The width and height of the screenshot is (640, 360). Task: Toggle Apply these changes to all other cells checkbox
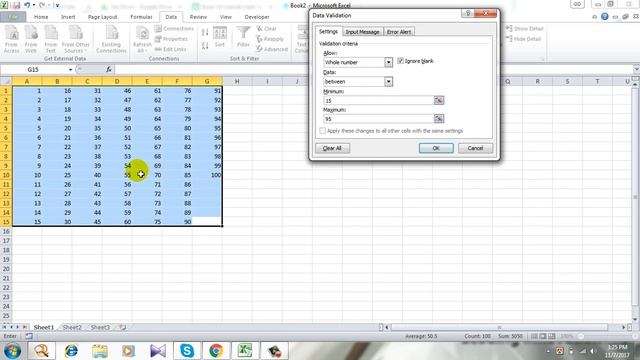click(x=322, y=131)
